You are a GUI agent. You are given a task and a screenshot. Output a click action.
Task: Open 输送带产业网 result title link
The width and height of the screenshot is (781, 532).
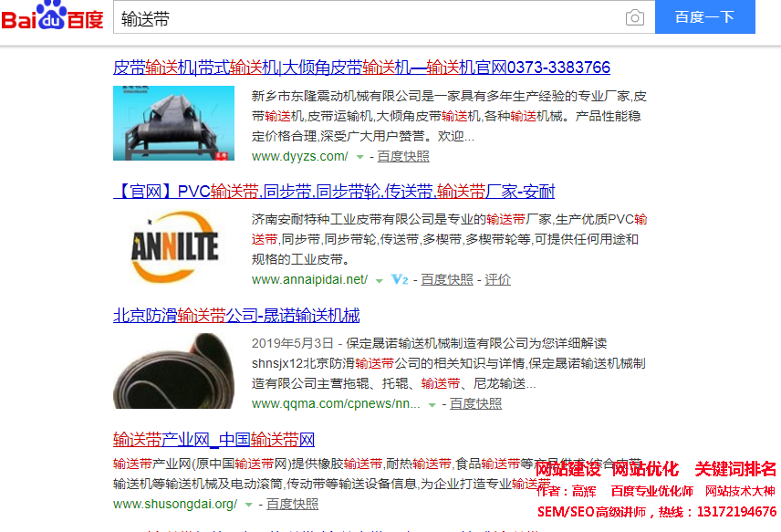coord(213,439)
